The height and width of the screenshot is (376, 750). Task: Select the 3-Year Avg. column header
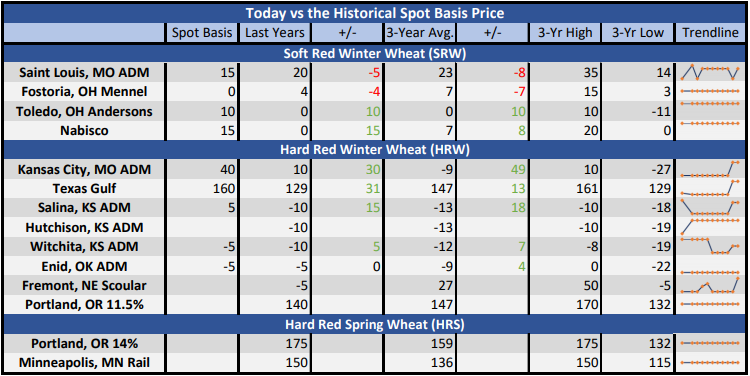click(x=420, y=33)
